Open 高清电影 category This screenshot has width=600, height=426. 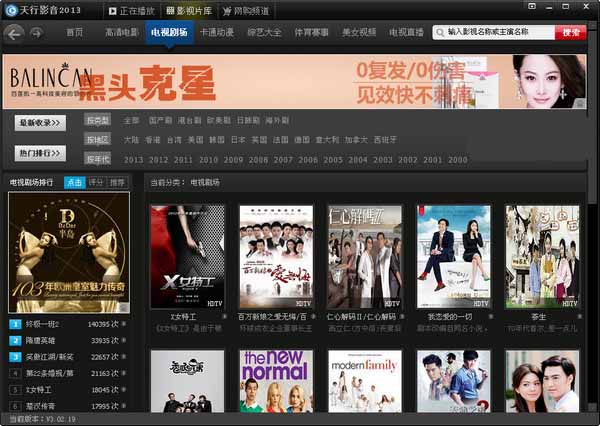click(122, 33)
